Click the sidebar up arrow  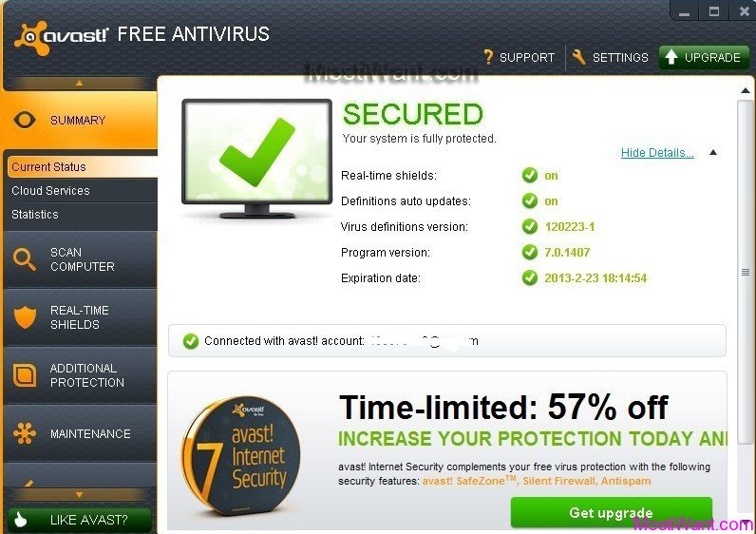click(80, 84)
